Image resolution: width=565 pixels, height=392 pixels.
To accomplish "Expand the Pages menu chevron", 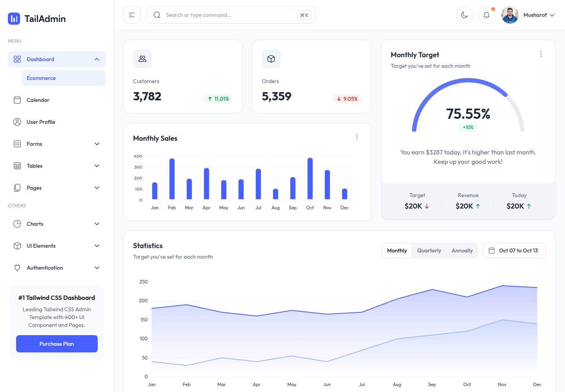I will click(97, 188).
